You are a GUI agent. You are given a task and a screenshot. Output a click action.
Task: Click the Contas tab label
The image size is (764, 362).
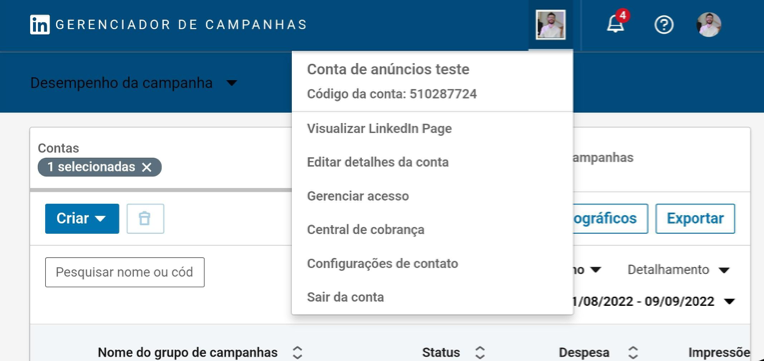tap(58, 149)
